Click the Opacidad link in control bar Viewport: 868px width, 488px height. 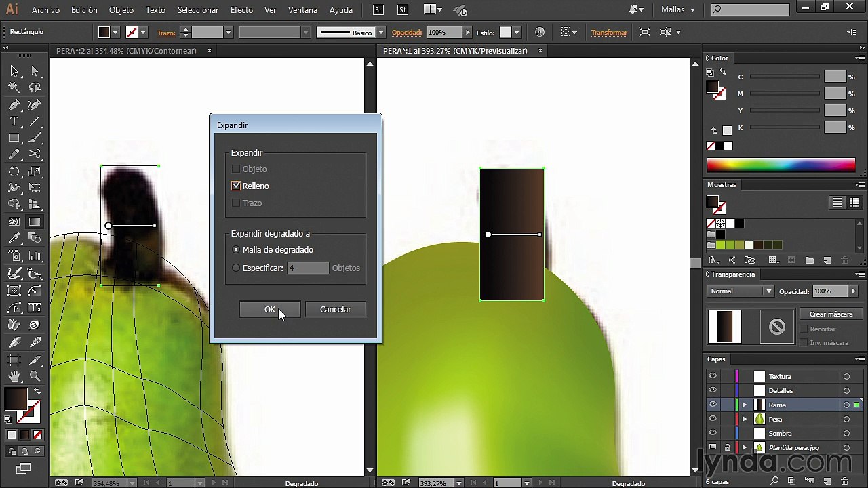tap(407, 32)
